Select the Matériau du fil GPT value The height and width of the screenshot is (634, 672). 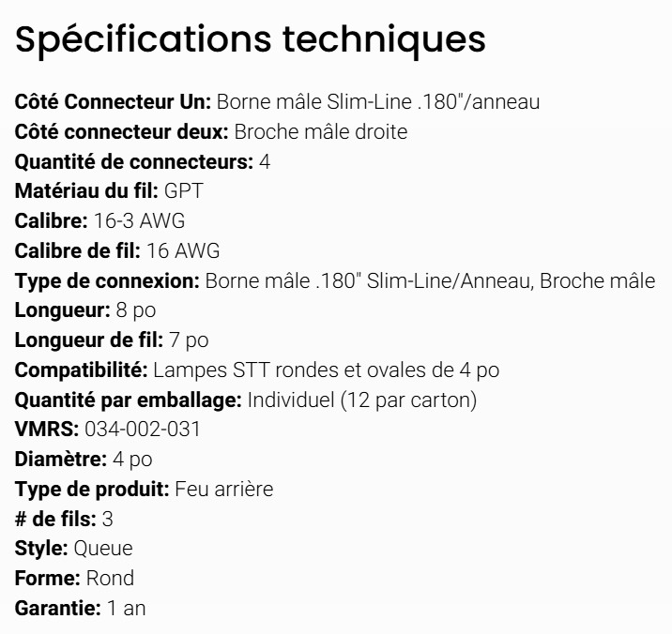183,191
